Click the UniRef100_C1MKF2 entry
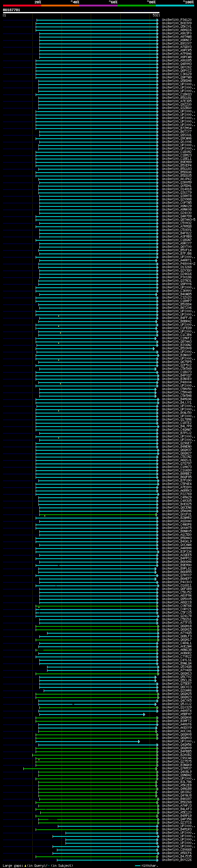This screenshot has width=197, height=868. coord(177,338)
